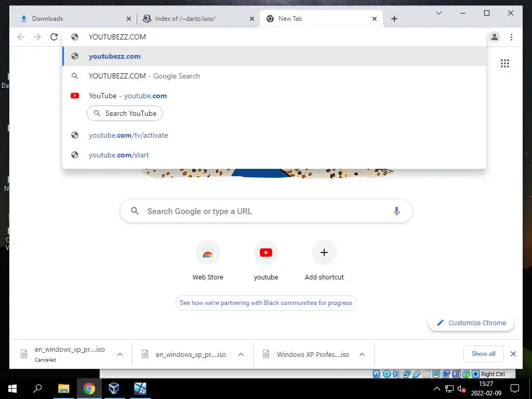
Task: Reload the page with the refresh icon
Action: click(x=54, y=37)
